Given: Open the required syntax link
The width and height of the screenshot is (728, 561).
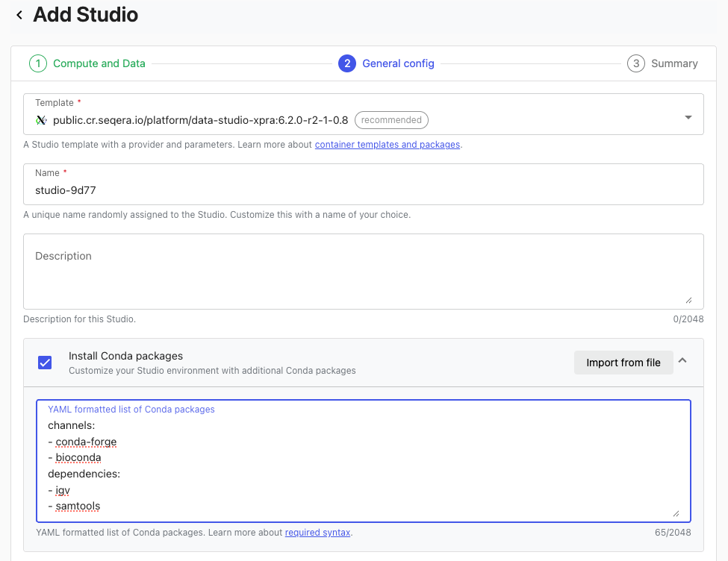Looking at the screenshot, I should (317, 533).
